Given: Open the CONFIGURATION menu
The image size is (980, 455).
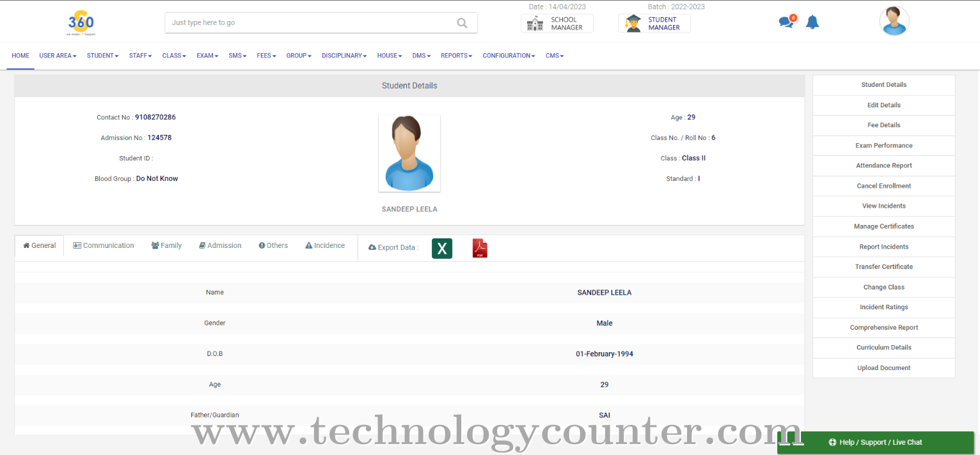Looking at the screenshot, I should [x=509, y=56].
